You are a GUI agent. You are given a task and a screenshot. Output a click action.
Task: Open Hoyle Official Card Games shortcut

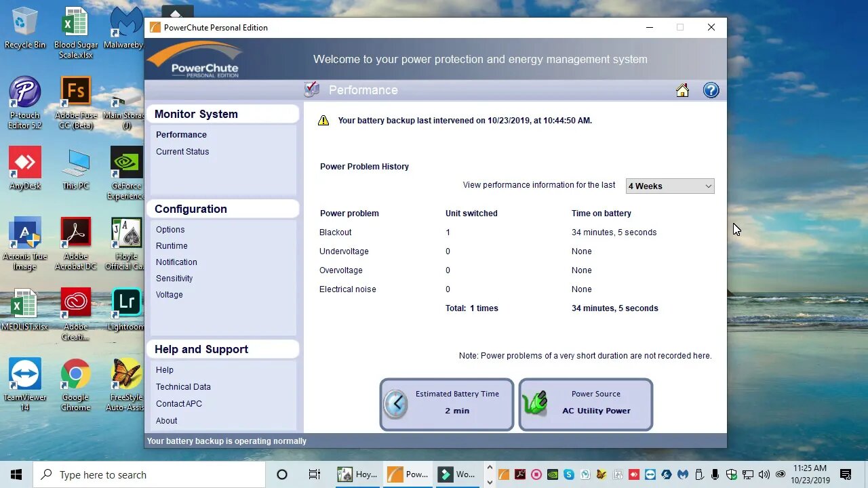pos(125,244)
